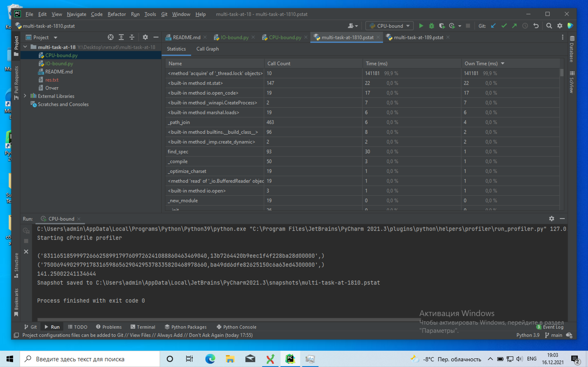
Task: Toggle the Database side panel
Action: (572, 49)
